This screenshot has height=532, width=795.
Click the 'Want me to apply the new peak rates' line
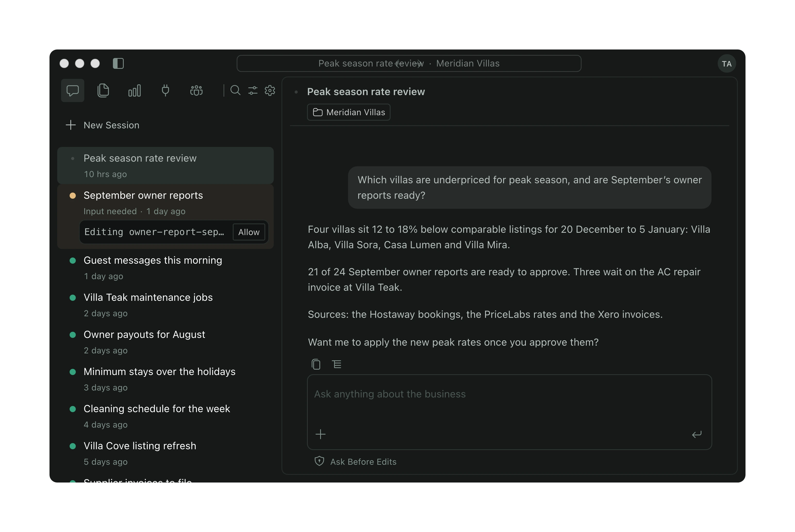tap(453, 342)
